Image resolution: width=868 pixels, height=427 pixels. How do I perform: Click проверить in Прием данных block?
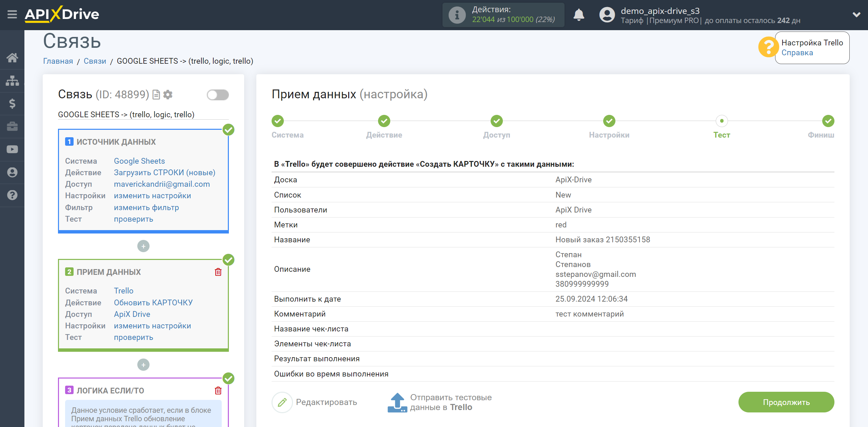pos(134,337)
